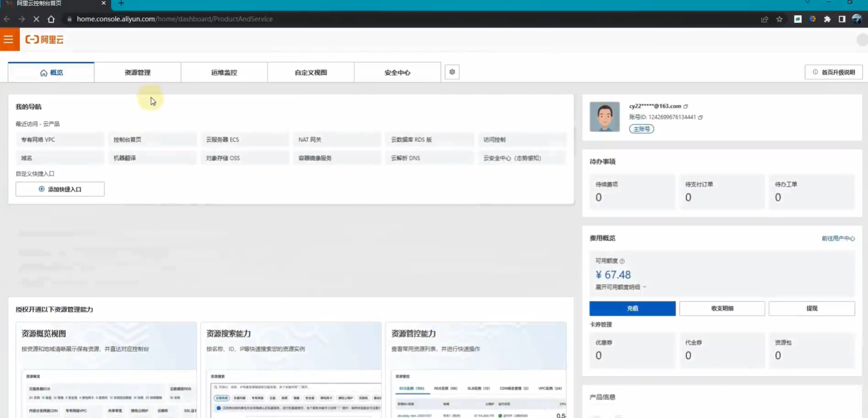Click the blue 充值 button
Image resolution: width=868 pixels, height=418 pixels.
click(x=632, y=308)
